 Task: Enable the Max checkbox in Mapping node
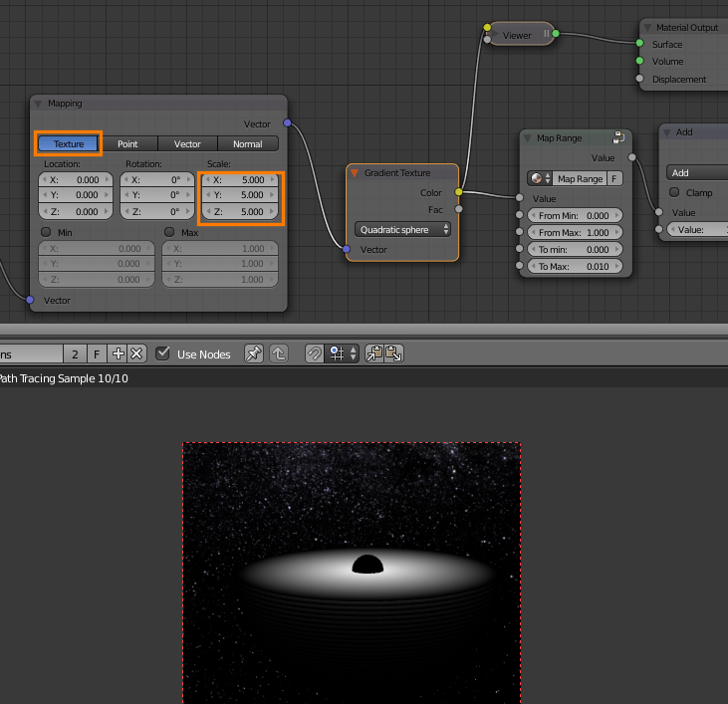coord(168,232)
